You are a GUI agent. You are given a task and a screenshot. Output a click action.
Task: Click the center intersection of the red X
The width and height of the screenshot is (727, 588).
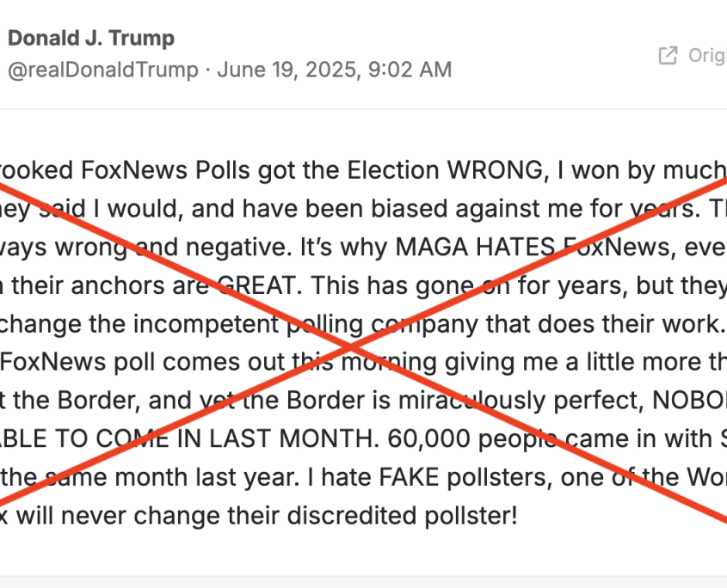click(x=351, y=346)
